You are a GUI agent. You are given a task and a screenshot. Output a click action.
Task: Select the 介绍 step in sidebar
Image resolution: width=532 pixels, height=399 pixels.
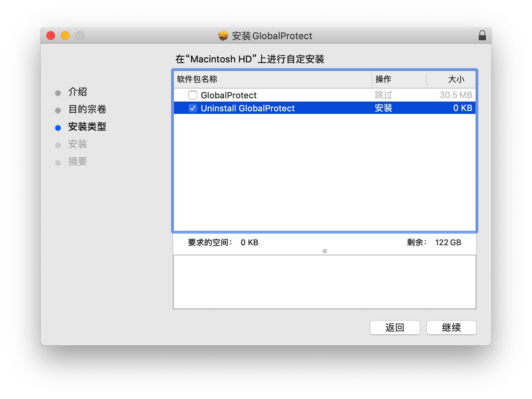coord(77,92)
